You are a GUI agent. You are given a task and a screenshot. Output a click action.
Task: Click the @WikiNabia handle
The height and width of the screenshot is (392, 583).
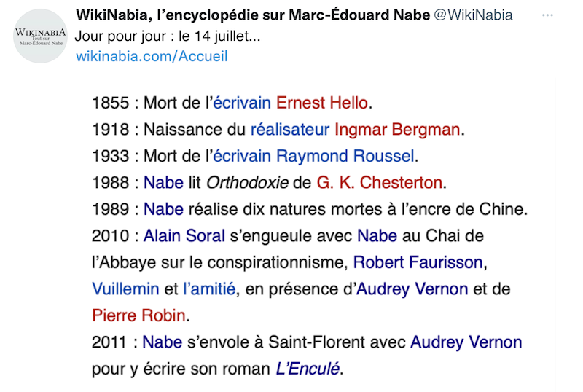pyautogui.click(x=473, y=15)
